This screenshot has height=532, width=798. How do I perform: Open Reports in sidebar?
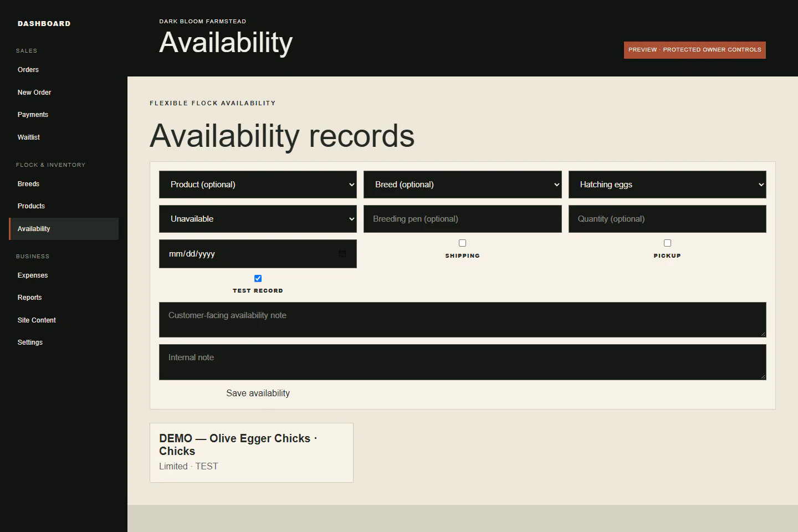pos(64,298)
